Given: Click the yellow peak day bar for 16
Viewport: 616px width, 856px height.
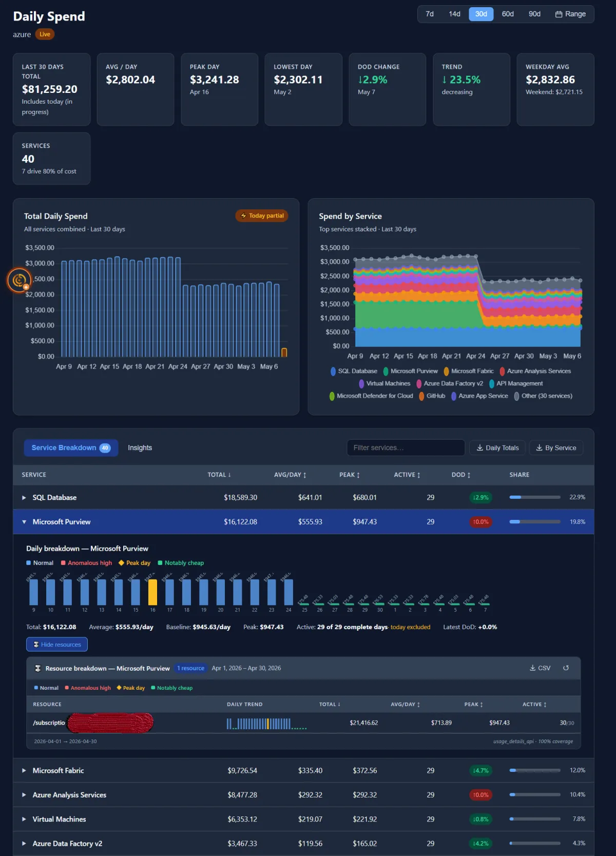Looking at the screenshot, I should click(x=152, y=592).
